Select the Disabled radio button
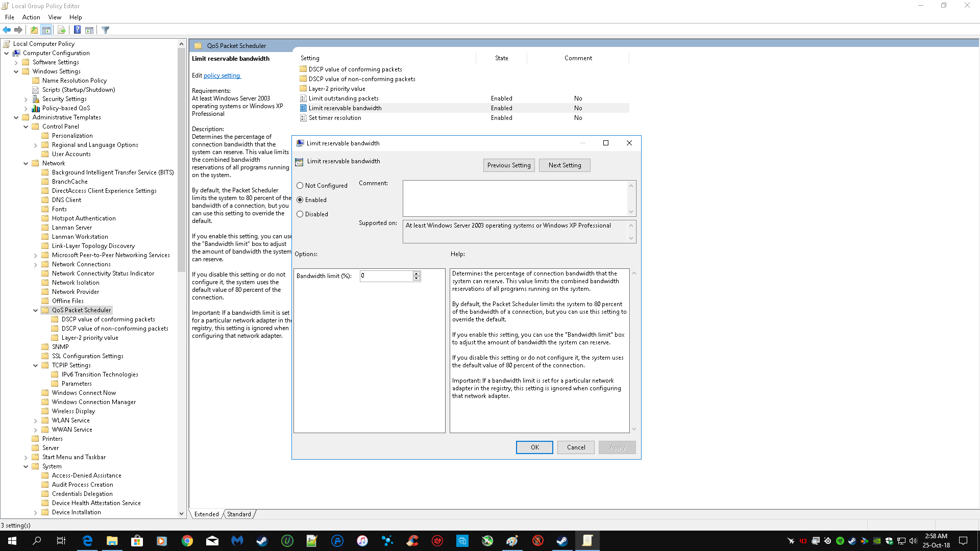980x551 pixels. click(300, 214)
